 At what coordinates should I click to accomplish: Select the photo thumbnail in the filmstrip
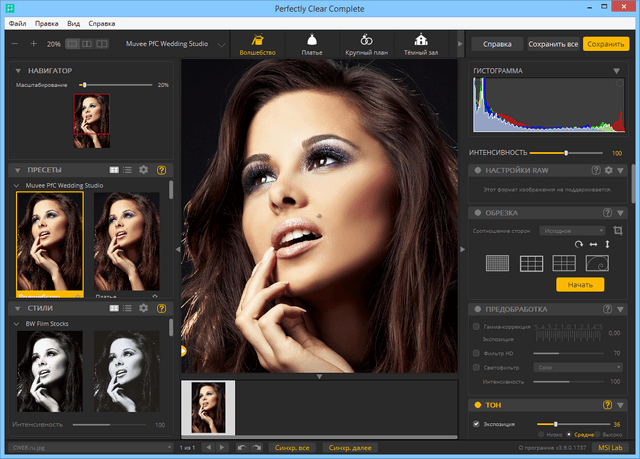[207, 406]
